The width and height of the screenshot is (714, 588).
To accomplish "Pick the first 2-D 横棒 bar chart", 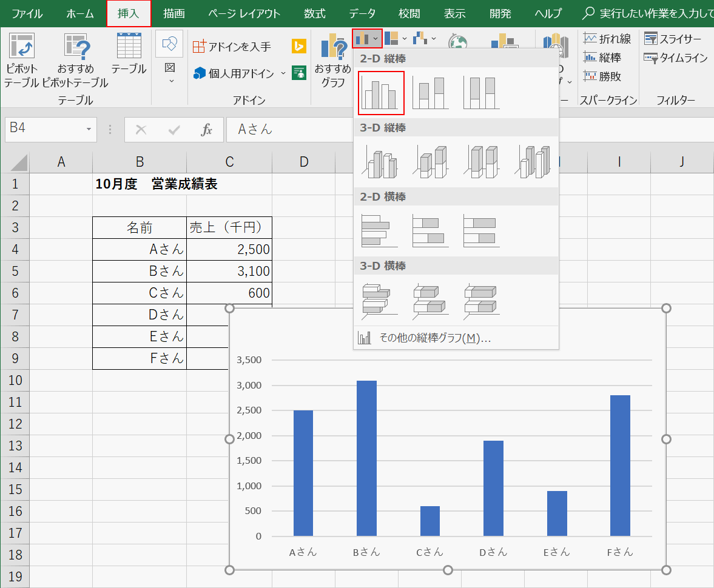I will [379, 230].
